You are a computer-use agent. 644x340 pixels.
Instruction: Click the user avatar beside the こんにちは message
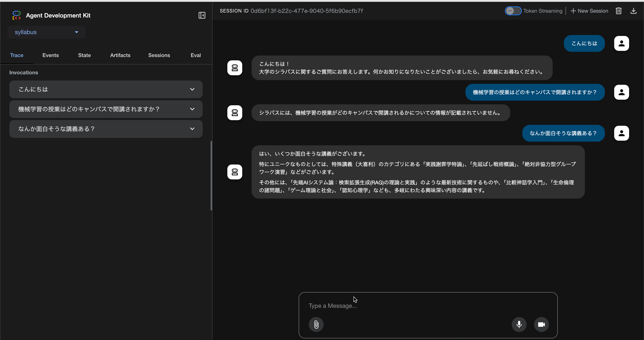click(x=621, y=43)
